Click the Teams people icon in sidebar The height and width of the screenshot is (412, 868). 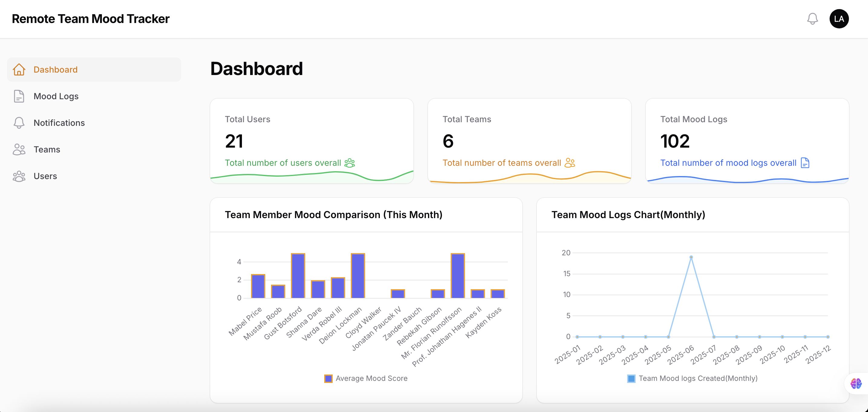click(19, 149)
